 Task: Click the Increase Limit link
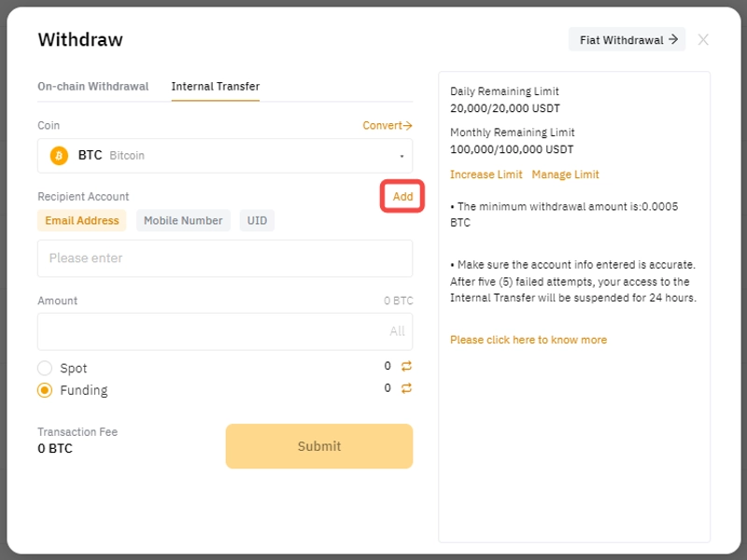click(486, 175)
